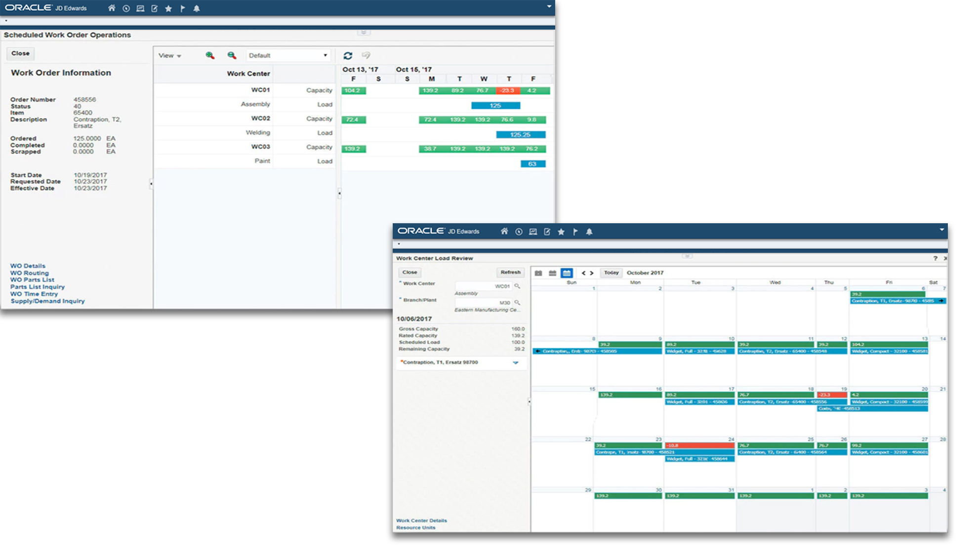The height and width of the screenshot is (560, 980).
Task: Open the Favorites star icon
Action: point(168,8)
